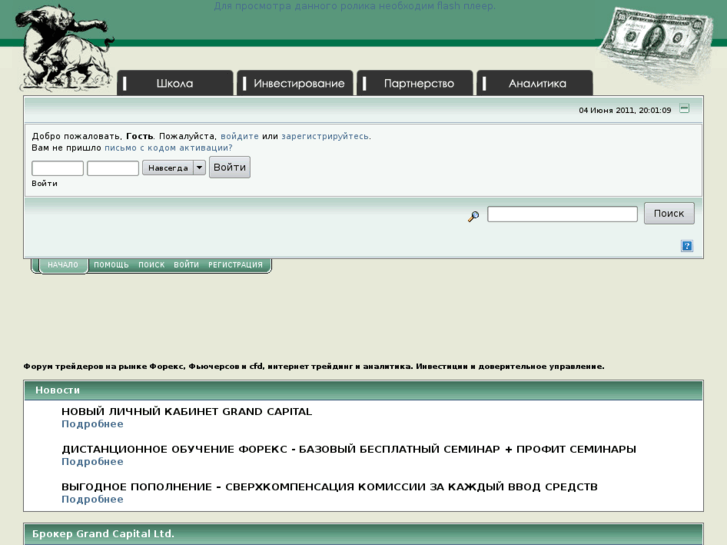Click headline ВЫГОДНОЕ ПОПОЛНЕНИЕ
The width and height of the screenshot is (727, 545).
(x=329, y=487)
